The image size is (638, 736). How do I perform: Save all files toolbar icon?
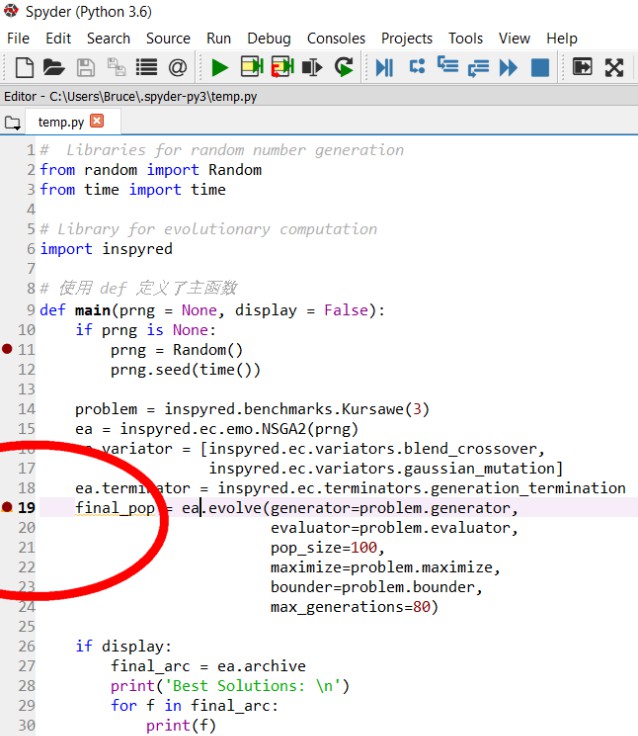click(x=116, y=67)
